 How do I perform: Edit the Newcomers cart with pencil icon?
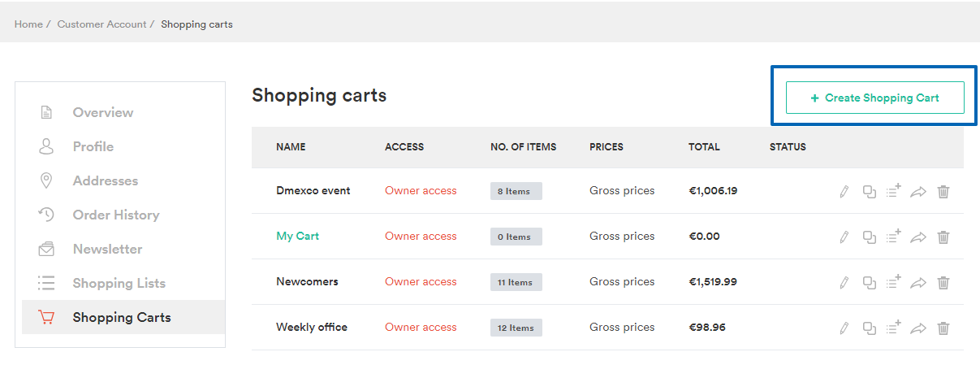tap(844, 283)
